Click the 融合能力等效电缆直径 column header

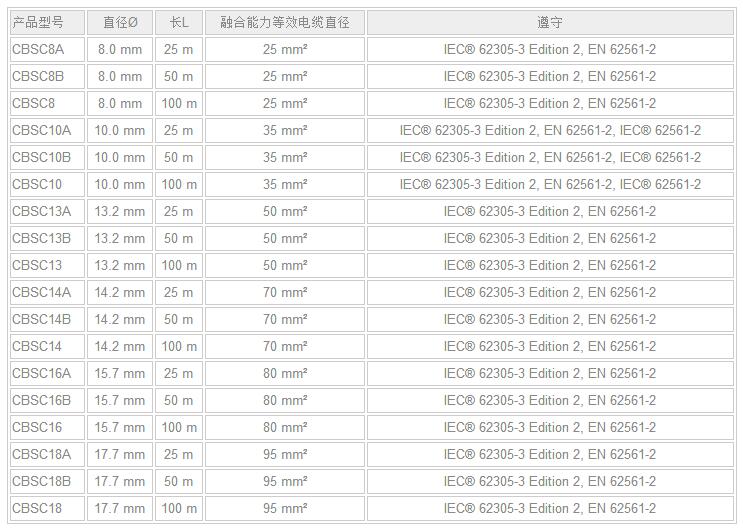pos(285,22)
